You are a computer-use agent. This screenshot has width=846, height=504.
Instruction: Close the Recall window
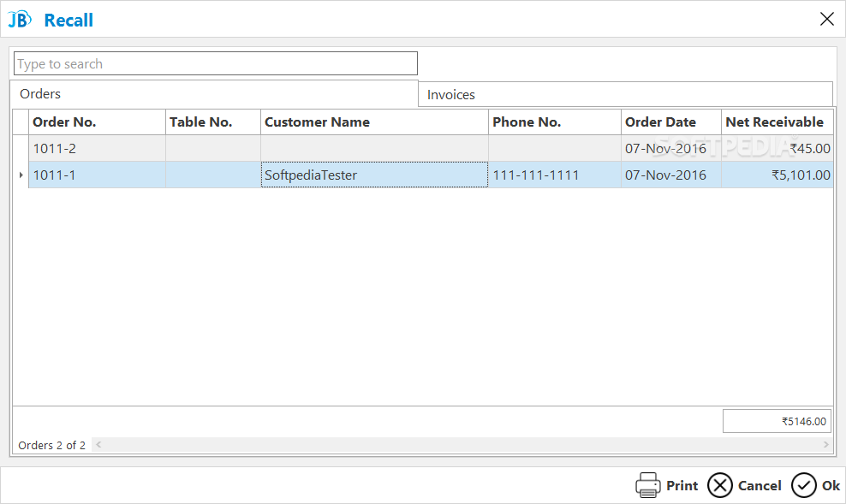(826, 20)
